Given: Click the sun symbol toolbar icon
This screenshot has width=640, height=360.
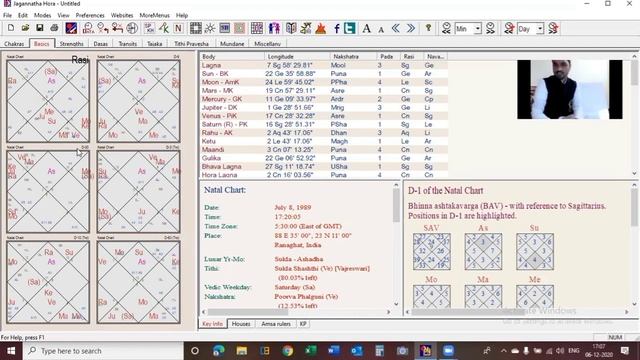Looking at the screenshot, I should point(210,28).
